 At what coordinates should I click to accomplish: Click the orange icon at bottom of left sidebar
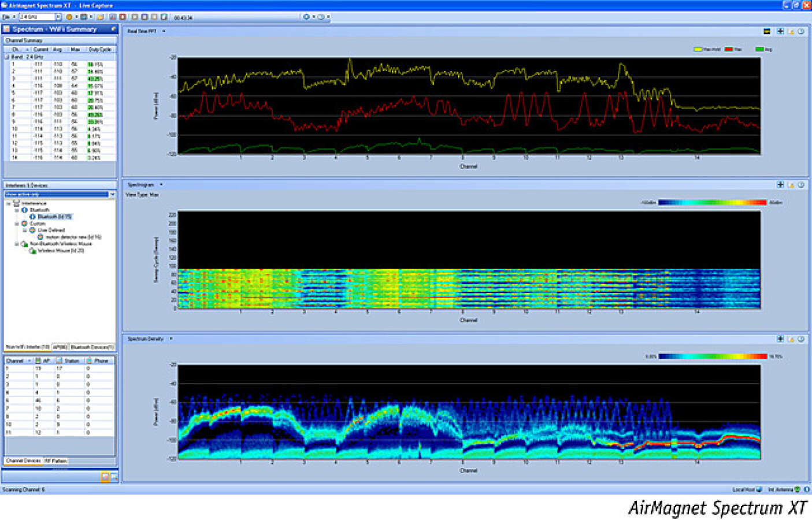[105, 477]
